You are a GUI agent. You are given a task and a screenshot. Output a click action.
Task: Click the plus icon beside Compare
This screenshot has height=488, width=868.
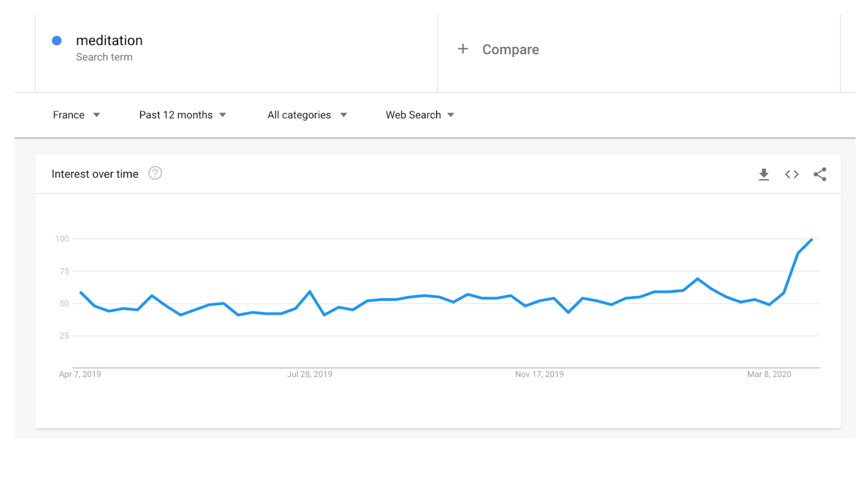coord(462,49)
